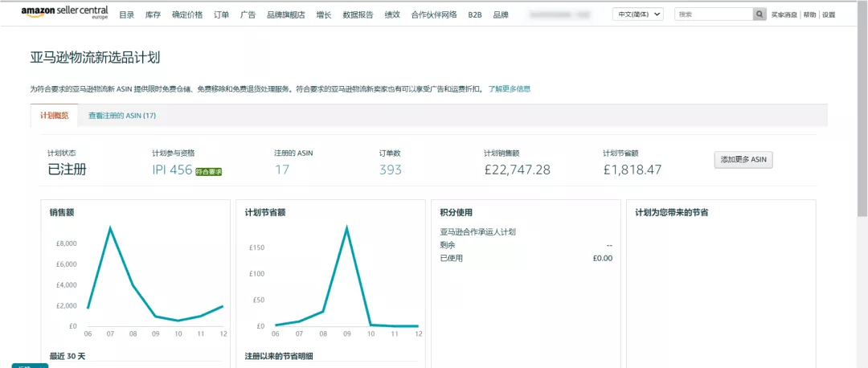
Task: Type in the top search field
Action: pyautogui.click(x=713, y=14)
